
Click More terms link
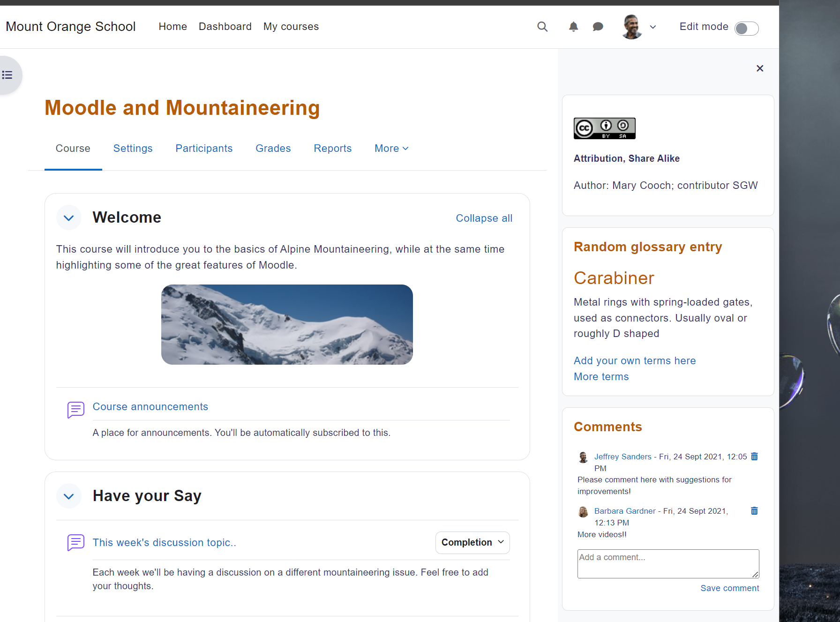(601, 377)
